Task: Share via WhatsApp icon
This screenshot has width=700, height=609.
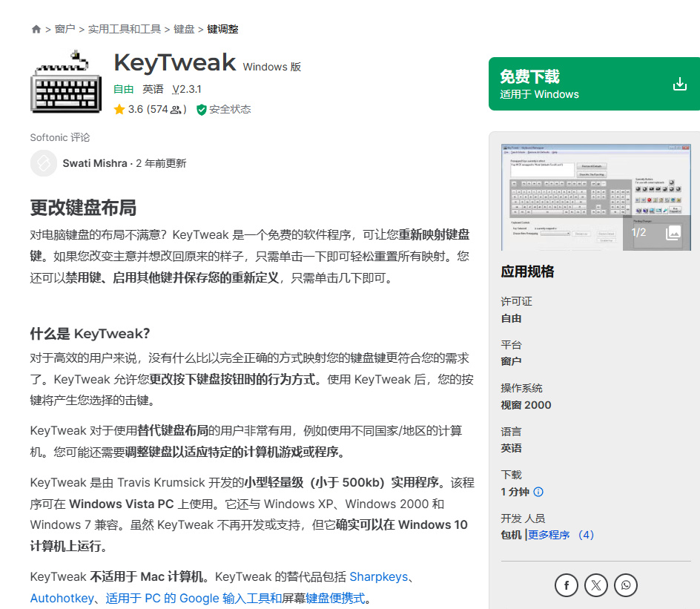Action: tap(626, 585)
